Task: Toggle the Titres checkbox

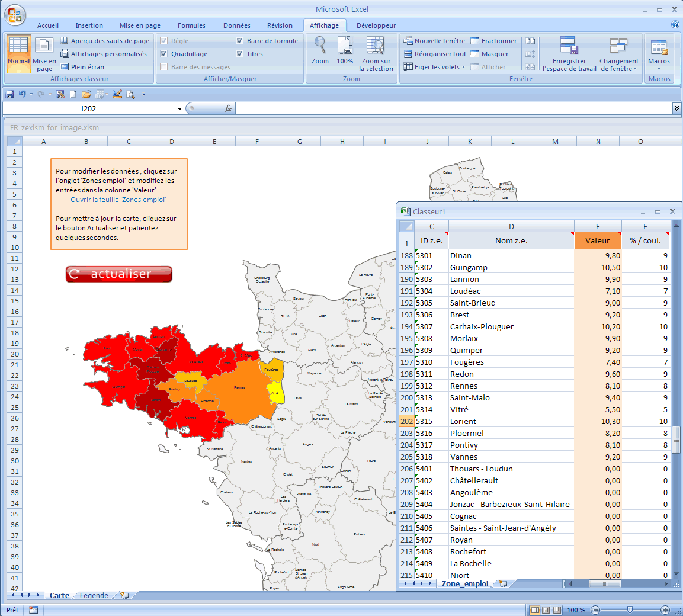Action: [x=239, y=54]
